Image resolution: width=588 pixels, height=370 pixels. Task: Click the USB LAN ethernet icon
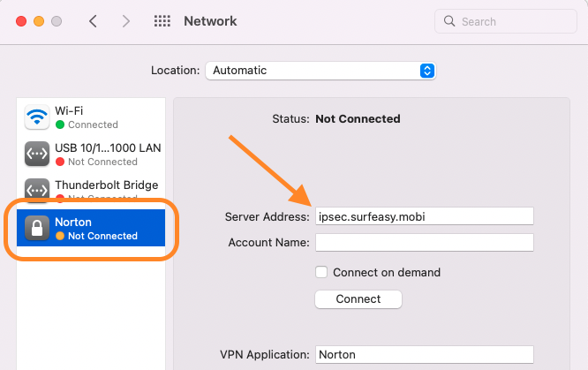pyautogui.click(x=37, y=155)
